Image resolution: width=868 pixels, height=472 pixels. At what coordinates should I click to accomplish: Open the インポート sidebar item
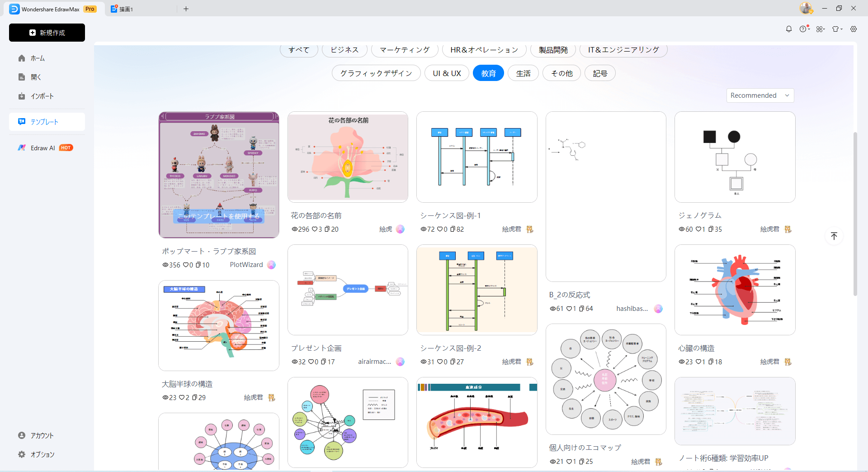[x=42, y=96]
